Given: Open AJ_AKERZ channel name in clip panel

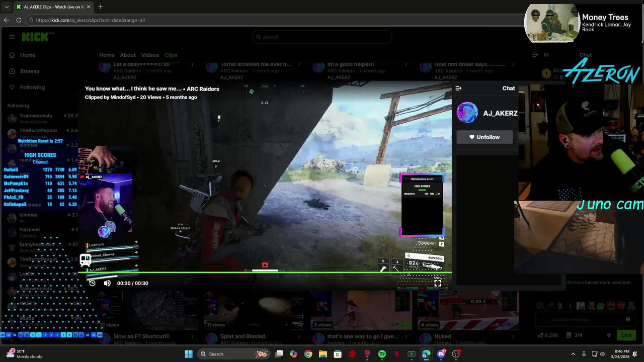Looking at the screenshot, I should 500,113.
